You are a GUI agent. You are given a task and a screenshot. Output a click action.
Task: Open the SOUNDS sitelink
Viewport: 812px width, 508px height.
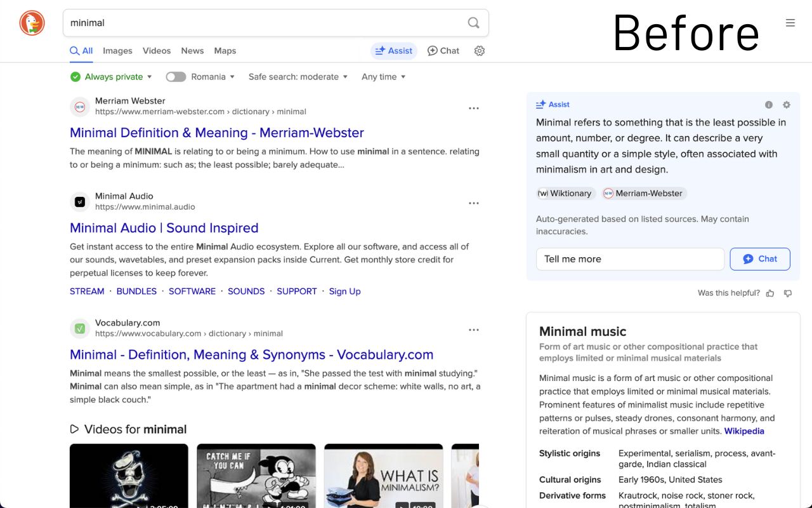coord(246,291)
